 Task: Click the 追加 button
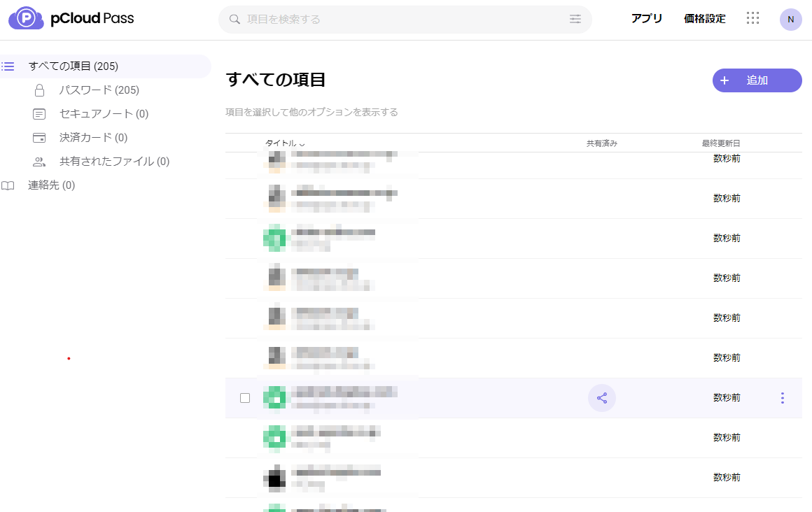(757, 80)
